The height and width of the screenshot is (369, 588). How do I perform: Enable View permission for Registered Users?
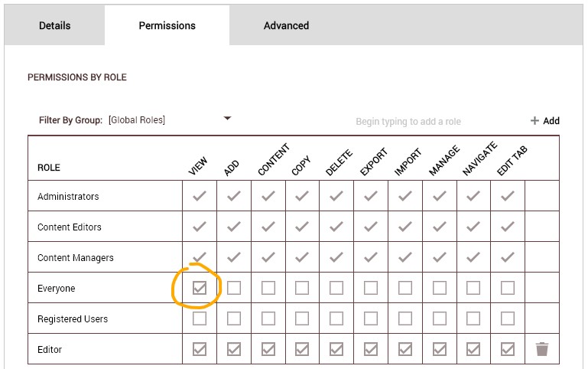[200, 318]
